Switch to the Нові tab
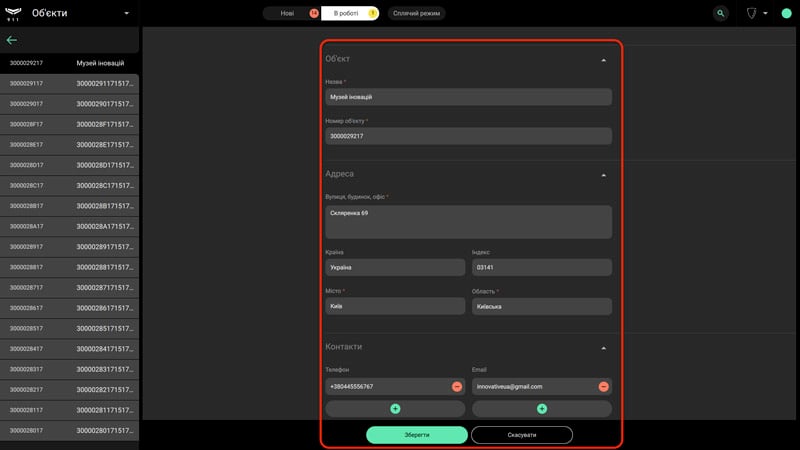 291,13
